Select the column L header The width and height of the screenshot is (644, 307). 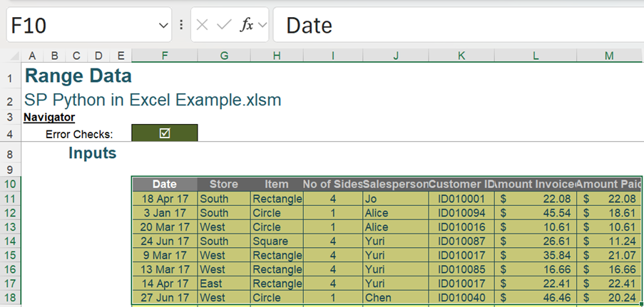coord(535,56)
